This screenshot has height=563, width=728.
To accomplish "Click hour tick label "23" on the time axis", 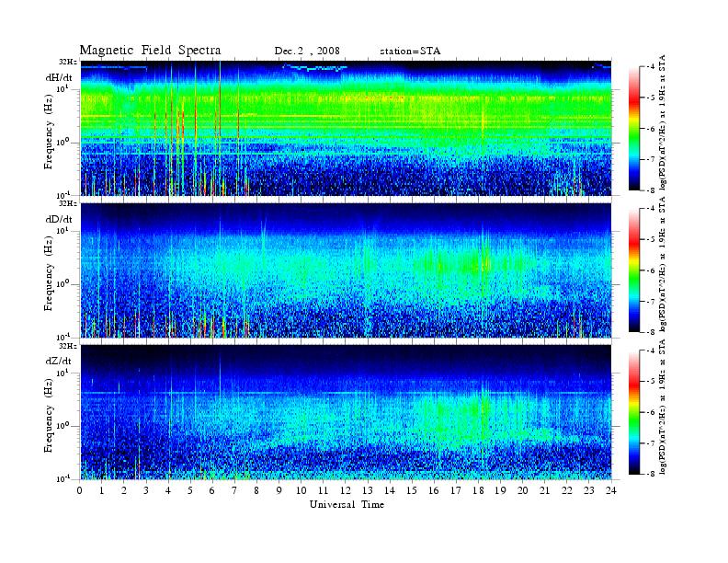I will coord(588,490).
